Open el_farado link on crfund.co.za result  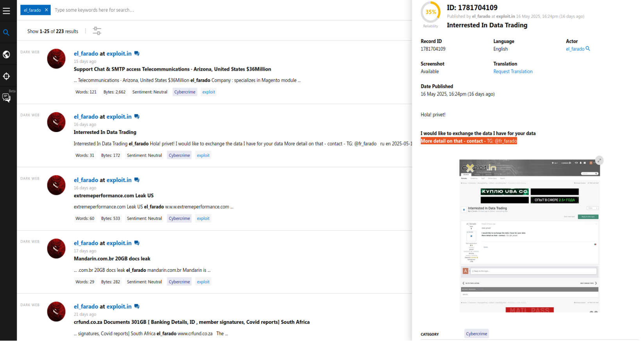[86, 307]
